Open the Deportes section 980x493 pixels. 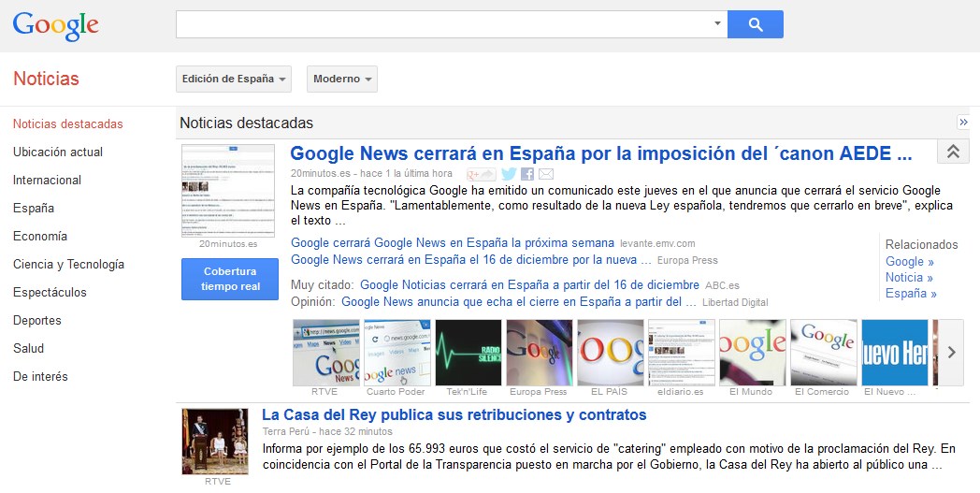tap(36, 320)
